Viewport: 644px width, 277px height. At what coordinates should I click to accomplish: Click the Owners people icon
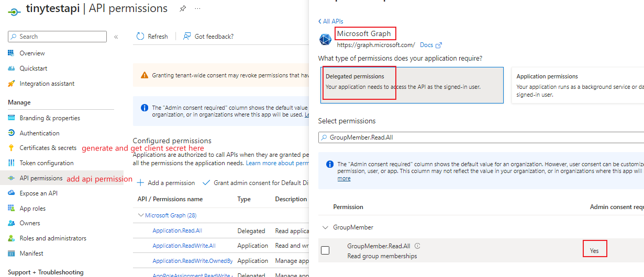(x=11, y=223)
